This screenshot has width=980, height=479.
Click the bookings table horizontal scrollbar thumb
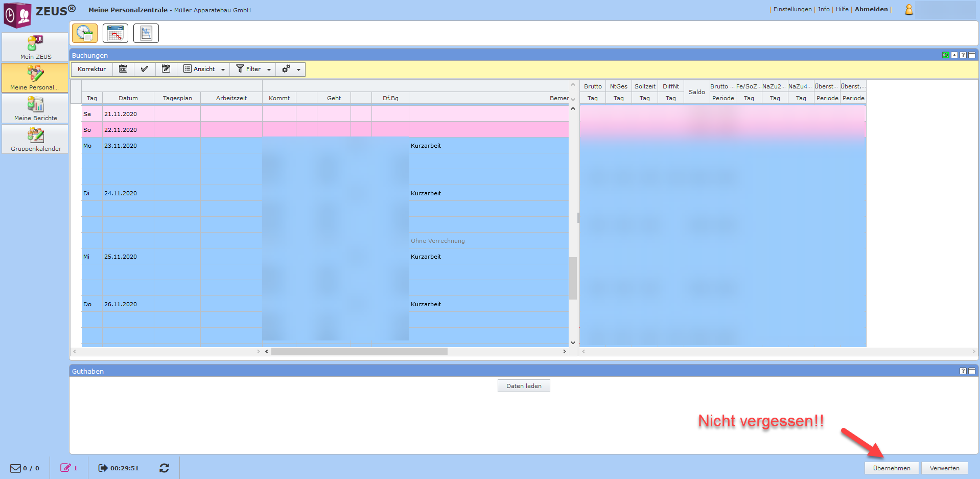click(359, 352)
